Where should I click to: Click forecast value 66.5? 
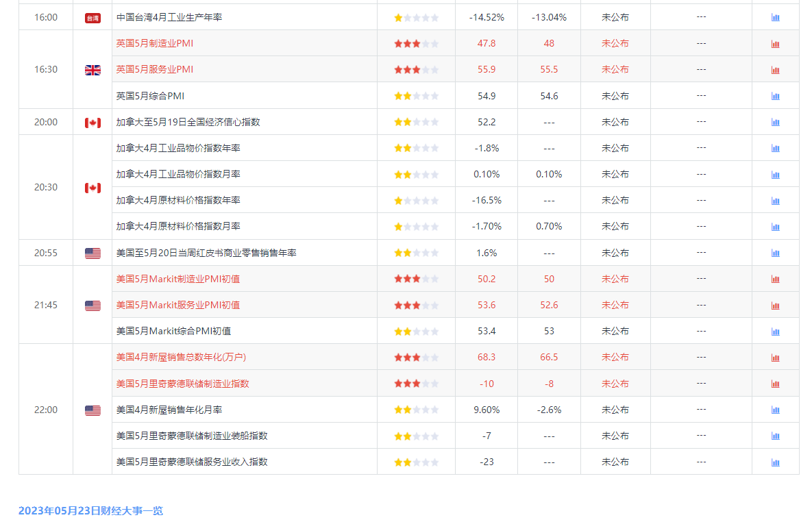549,358
